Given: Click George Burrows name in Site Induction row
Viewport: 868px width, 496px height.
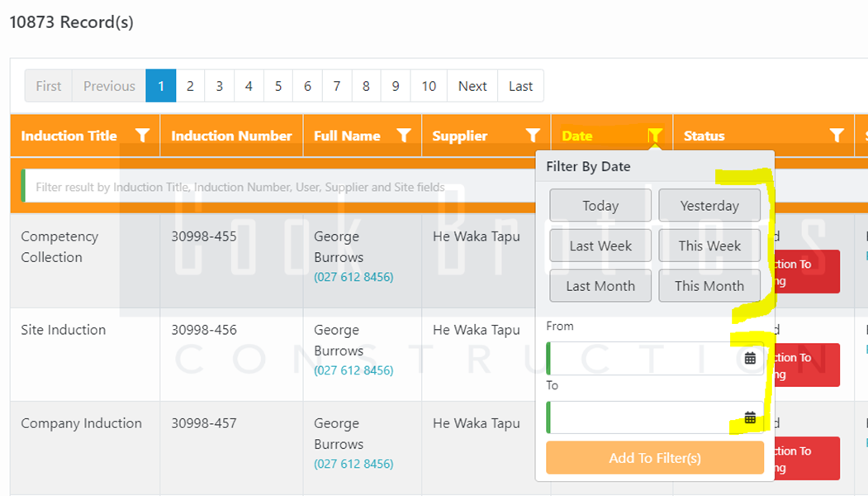Looking at the screenshot, I should tap(339, 341).
